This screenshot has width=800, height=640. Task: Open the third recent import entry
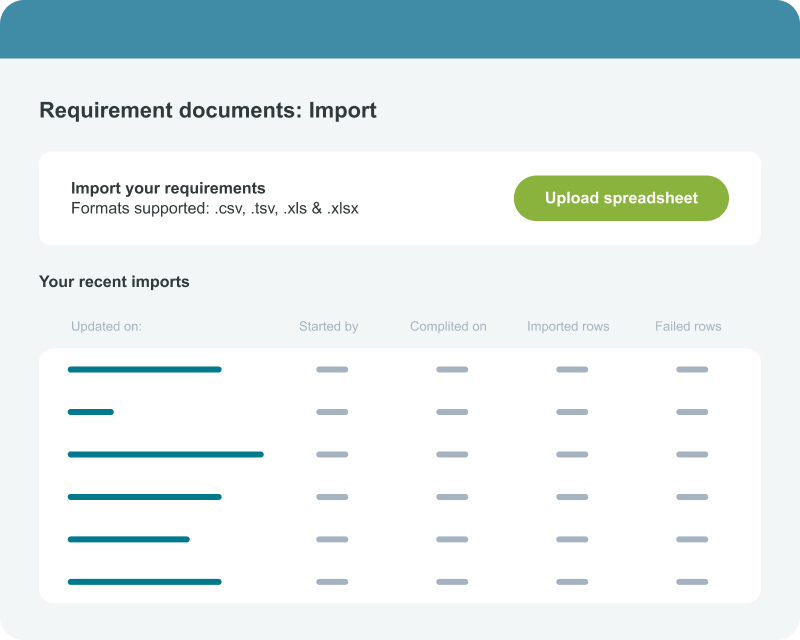coord(165,454)
